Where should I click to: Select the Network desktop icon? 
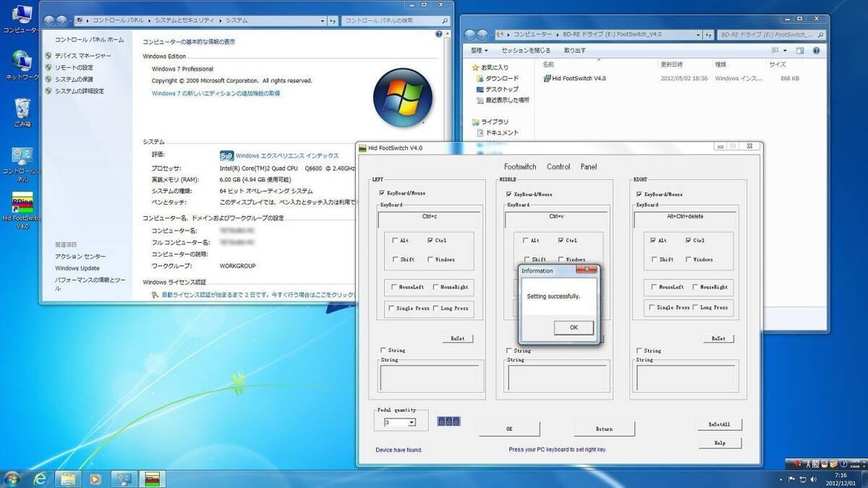click(21, 65)
